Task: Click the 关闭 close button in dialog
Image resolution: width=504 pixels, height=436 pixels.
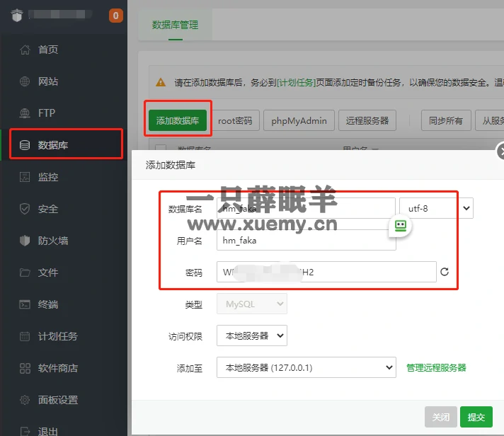Action: click(441, 417)
